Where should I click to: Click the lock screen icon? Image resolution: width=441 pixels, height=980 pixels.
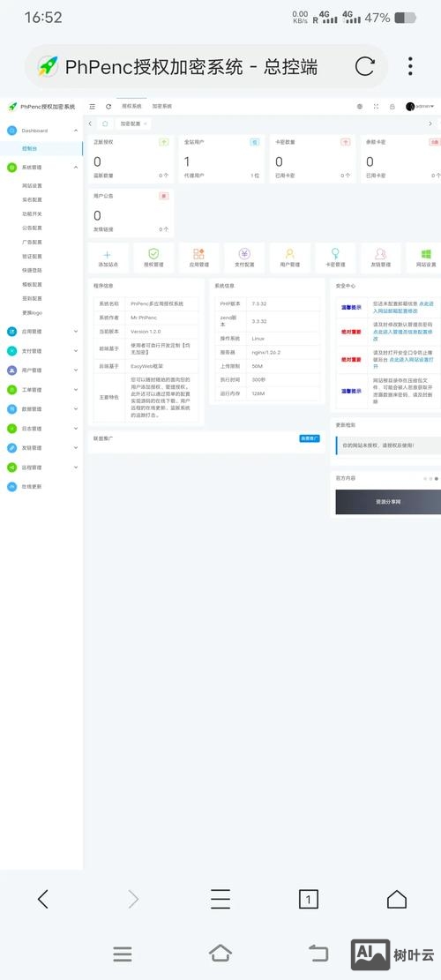click(392, 107)
